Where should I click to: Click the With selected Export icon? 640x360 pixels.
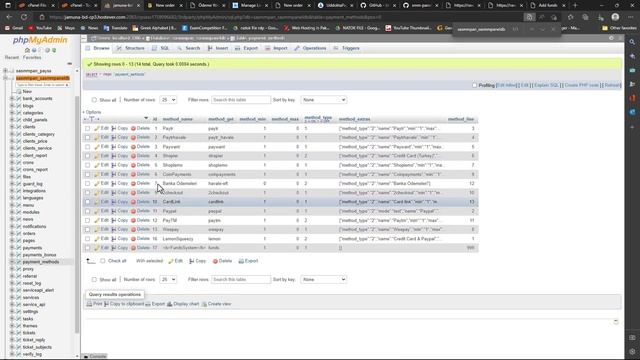(241, 261)
